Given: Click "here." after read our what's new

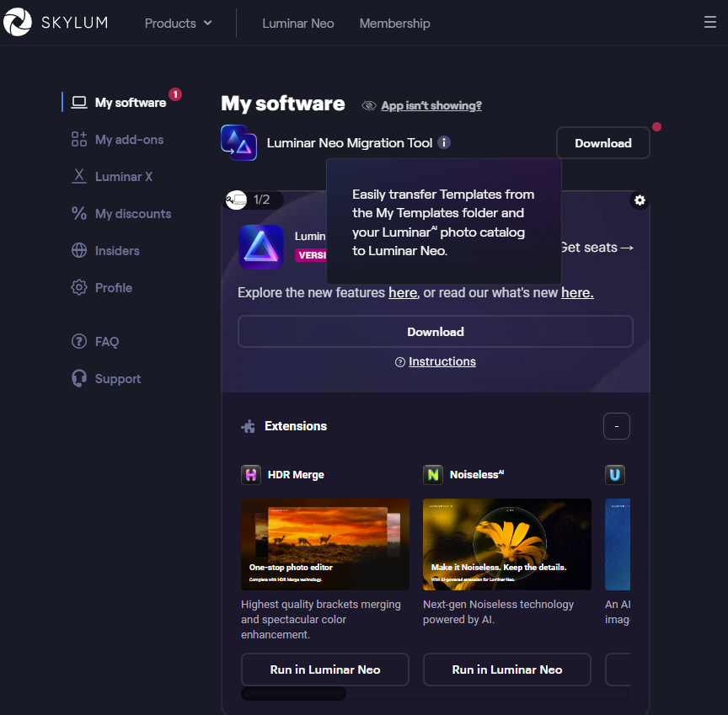Looking at the screenshot, I should (577, 293).
